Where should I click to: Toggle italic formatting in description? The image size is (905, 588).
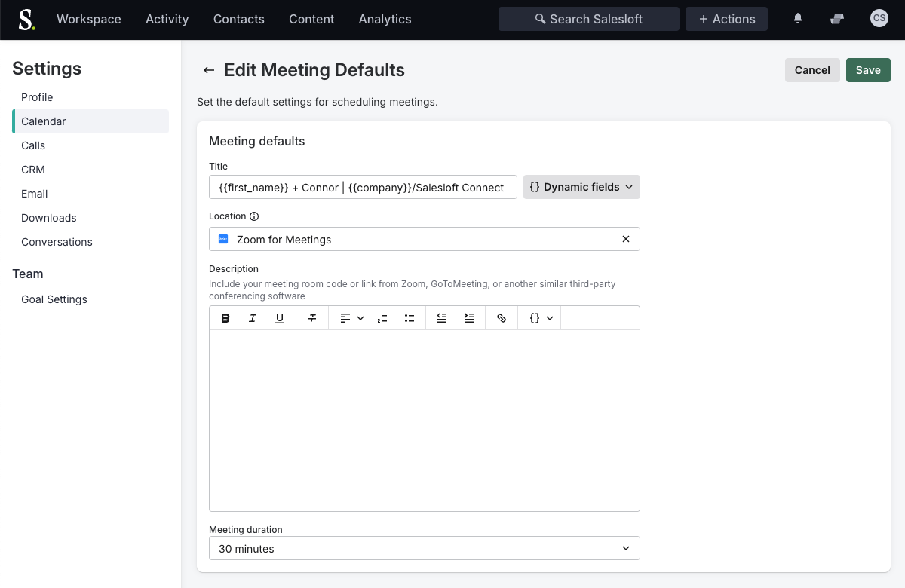tap(253, 318)
